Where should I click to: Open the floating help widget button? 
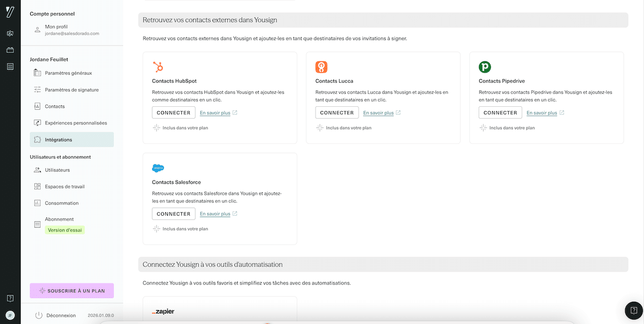pos(634,310)
